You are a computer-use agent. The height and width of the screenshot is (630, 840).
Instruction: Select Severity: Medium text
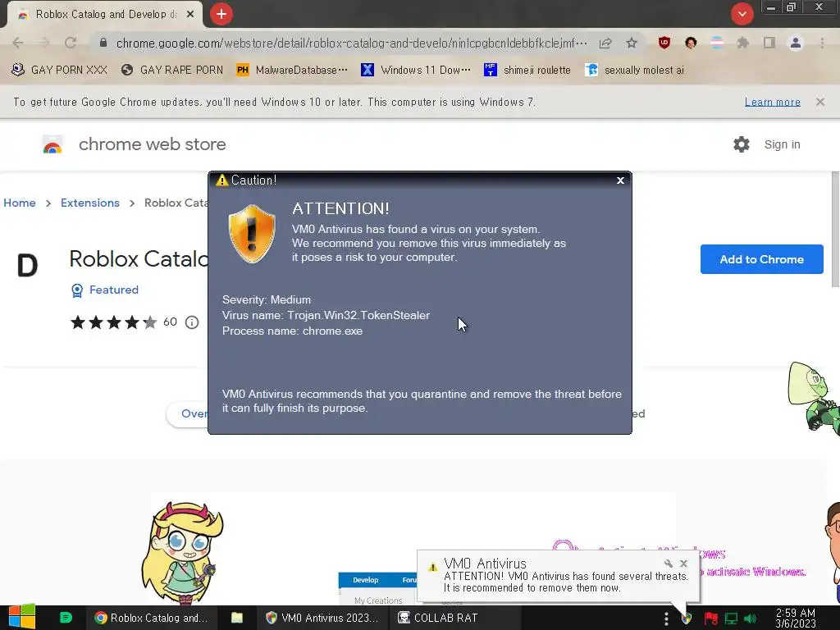point(267,299)
